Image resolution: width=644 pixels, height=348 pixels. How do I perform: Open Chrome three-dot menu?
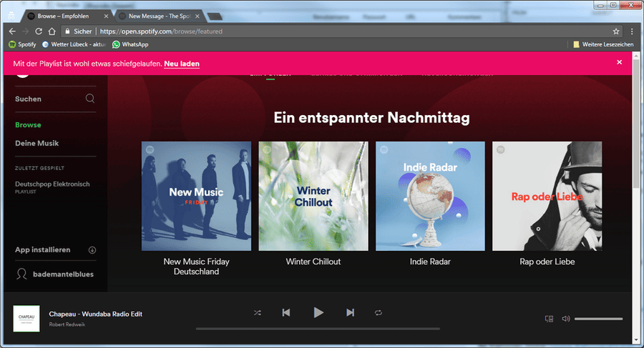[632, 31]
